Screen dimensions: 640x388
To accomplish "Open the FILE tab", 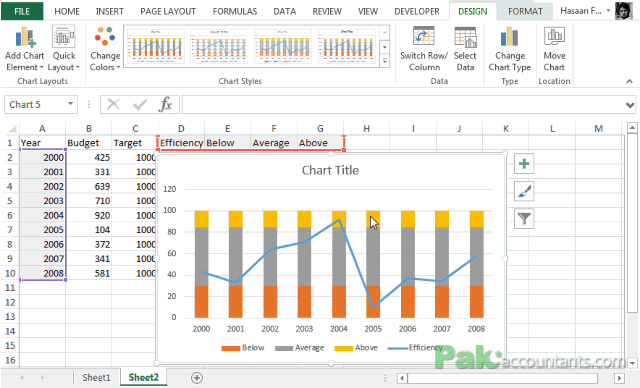I will pos(22,11).
